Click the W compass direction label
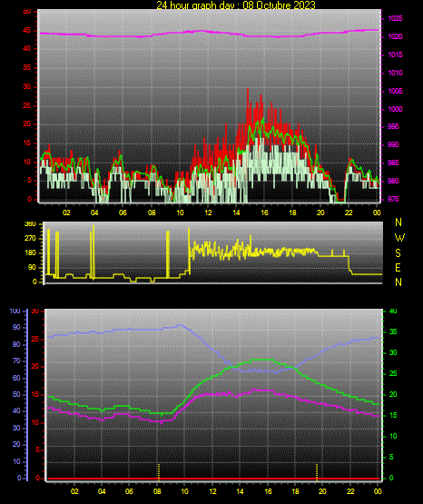This screenshot has width=423, height=504. tap(399, 238)
